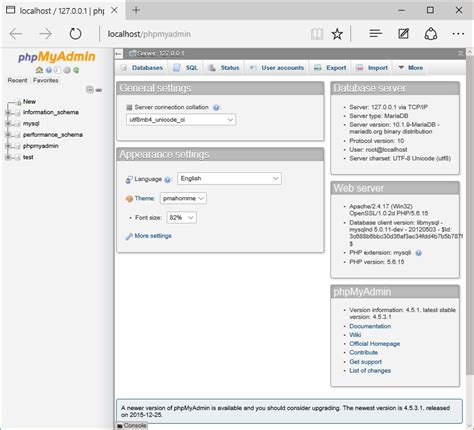Open a new browser tab
This screenshot has width=474, height=430.
136,10
